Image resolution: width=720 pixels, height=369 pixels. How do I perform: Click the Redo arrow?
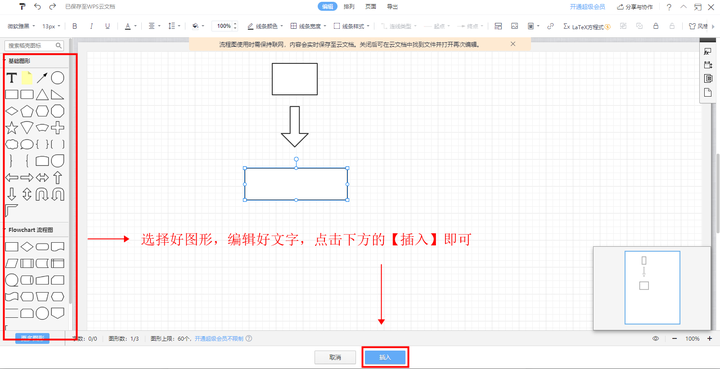(x=52, y=6)
